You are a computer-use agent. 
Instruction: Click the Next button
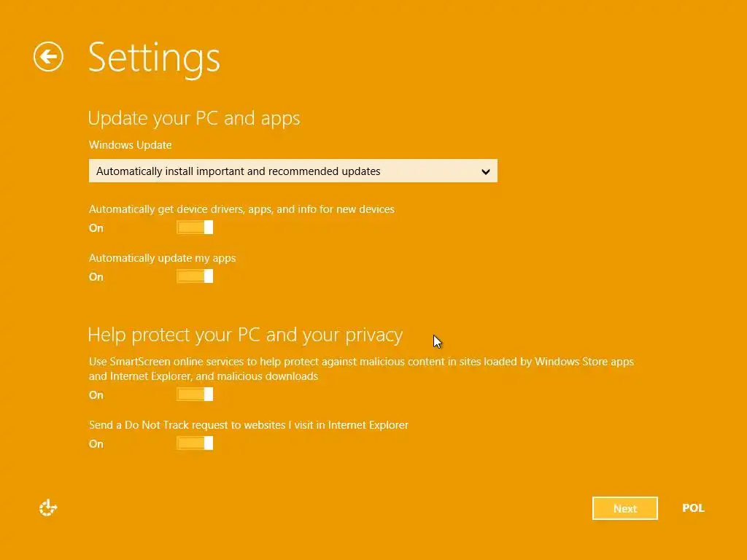pos(624,508)
